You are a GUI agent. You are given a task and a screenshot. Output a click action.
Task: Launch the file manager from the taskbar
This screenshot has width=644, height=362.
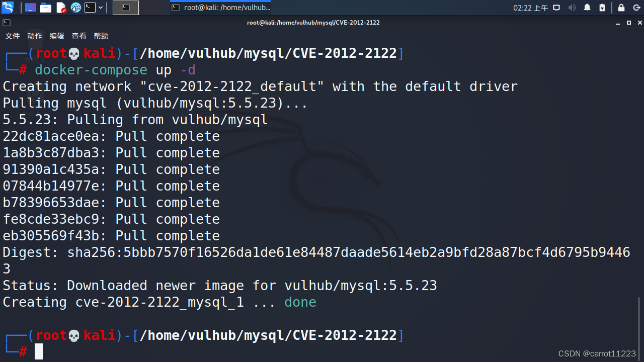pyautogui.click(x=45, y=7)
